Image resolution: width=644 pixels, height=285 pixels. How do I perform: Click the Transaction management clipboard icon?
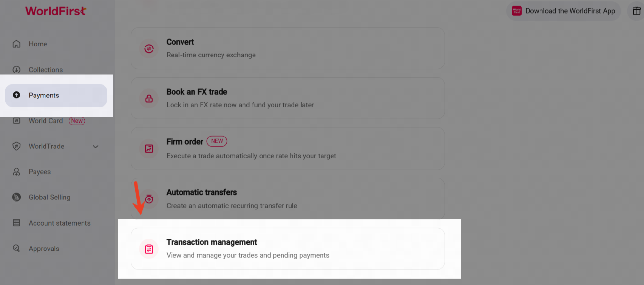coord(149,249)
